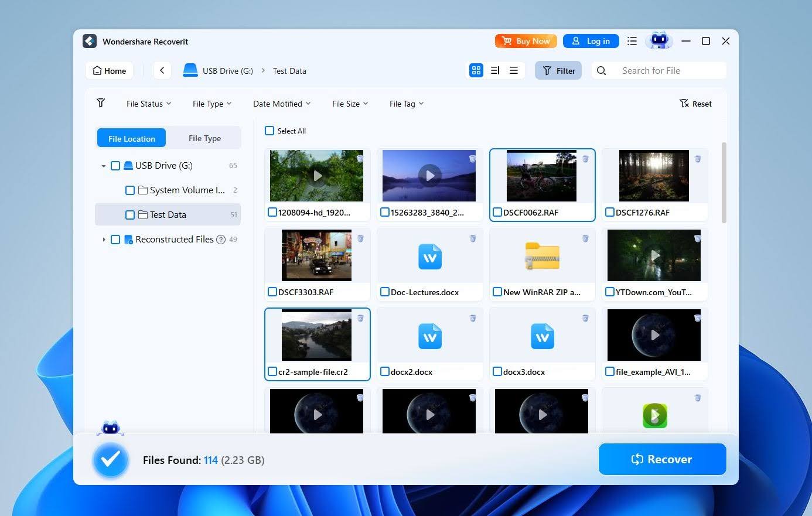Tick the System Volume folder checkbox
The image size is (812, 516).
pyautogui.click(x=130, y=190)
